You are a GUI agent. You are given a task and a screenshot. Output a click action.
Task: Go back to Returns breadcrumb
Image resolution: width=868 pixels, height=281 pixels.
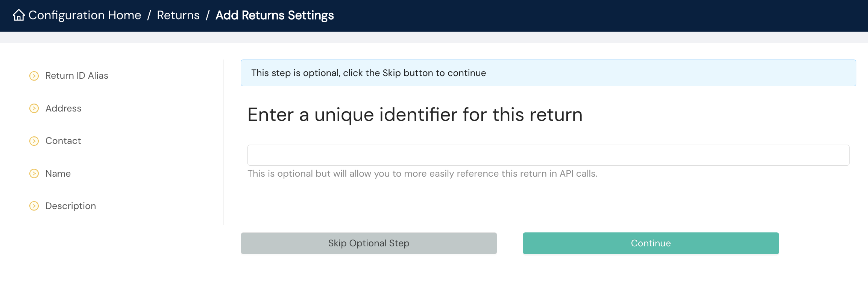[x=178, y=15]
